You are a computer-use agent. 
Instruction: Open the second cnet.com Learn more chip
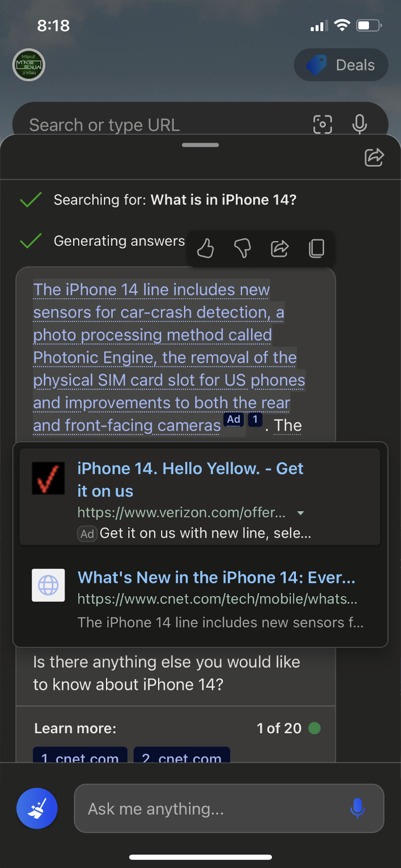[x=182, y=756]
